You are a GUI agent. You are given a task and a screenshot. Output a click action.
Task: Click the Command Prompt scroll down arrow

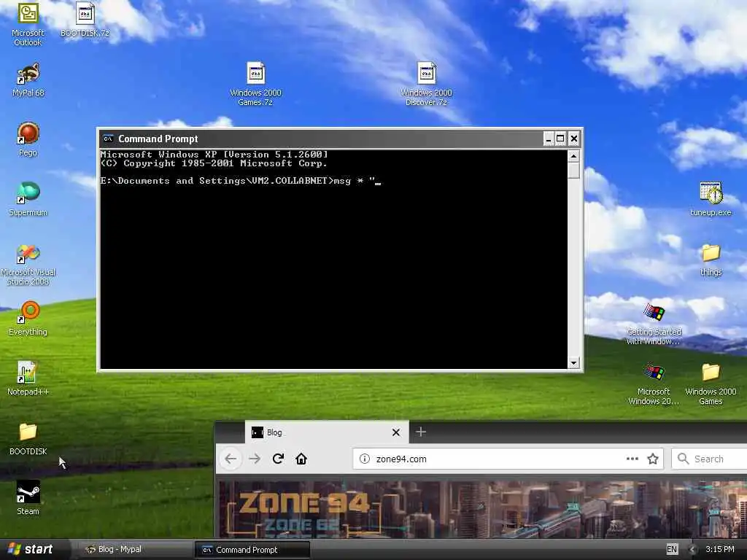coord(573,363)
